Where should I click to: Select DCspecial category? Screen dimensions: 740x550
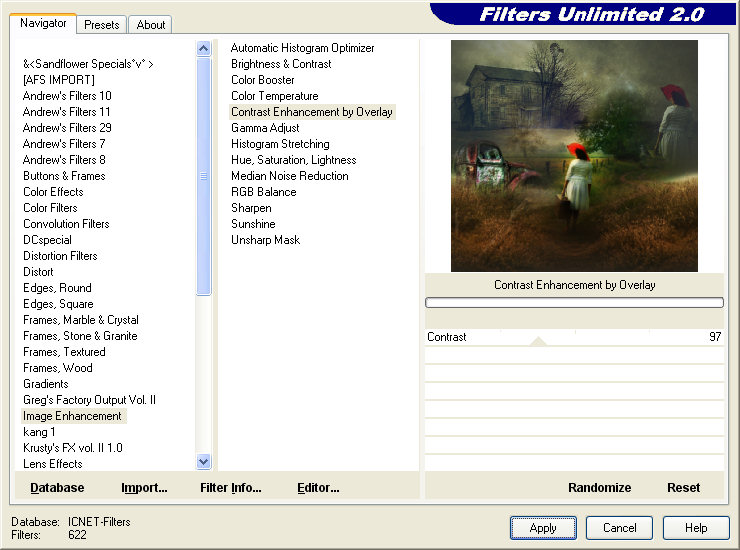pyautogui.click(x=47, y=240)
